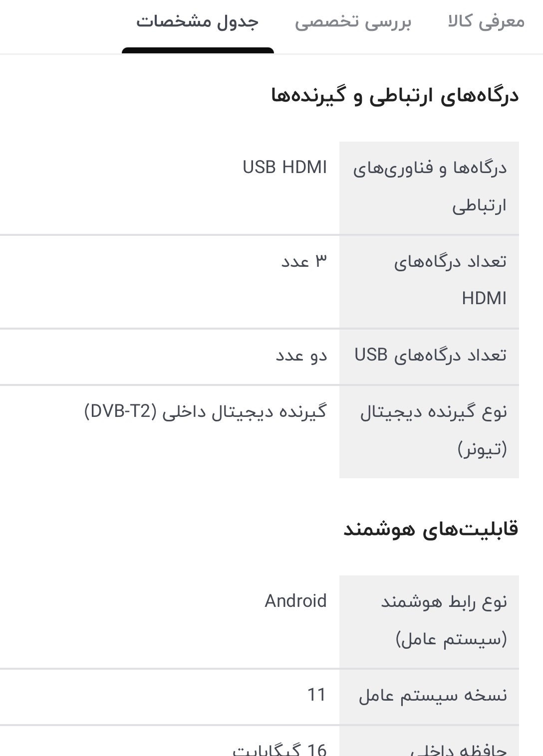
Task: Click the درگاه‌های ارتباطی و گیرنده‌ها heading
Action: (395, 96)
